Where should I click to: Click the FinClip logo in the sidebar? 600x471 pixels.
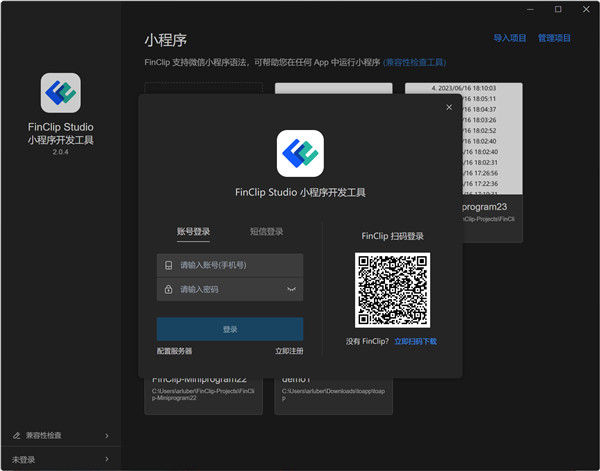[60, 93]
